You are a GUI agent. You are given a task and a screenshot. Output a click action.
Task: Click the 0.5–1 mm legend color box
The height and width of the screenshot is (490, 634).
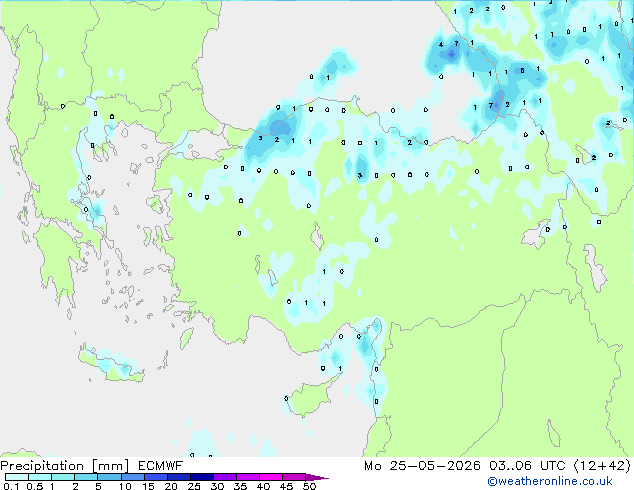click(x=40, y=477)
